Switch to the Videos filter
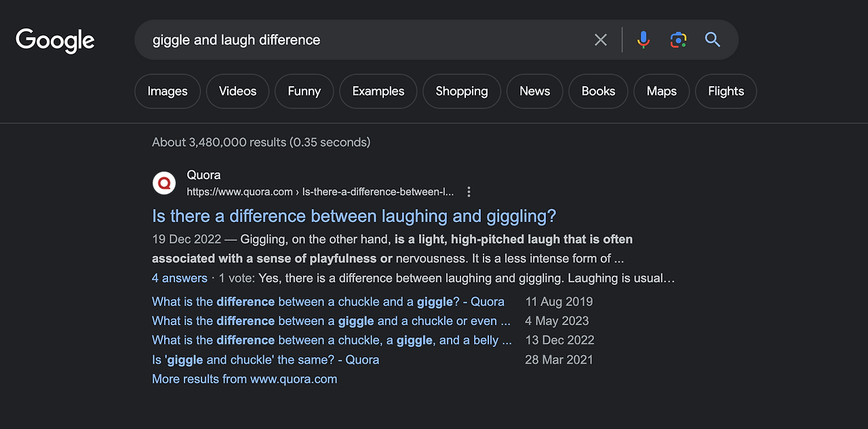The image size is (868, 429). [x=237, y=91]
